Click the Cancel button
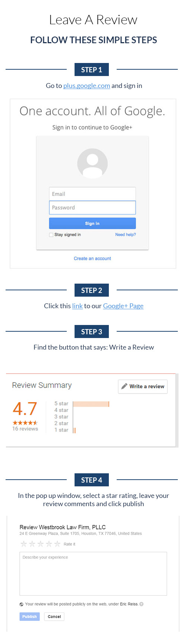The height and width of the screenshot is (644, 186). (54, 616)
